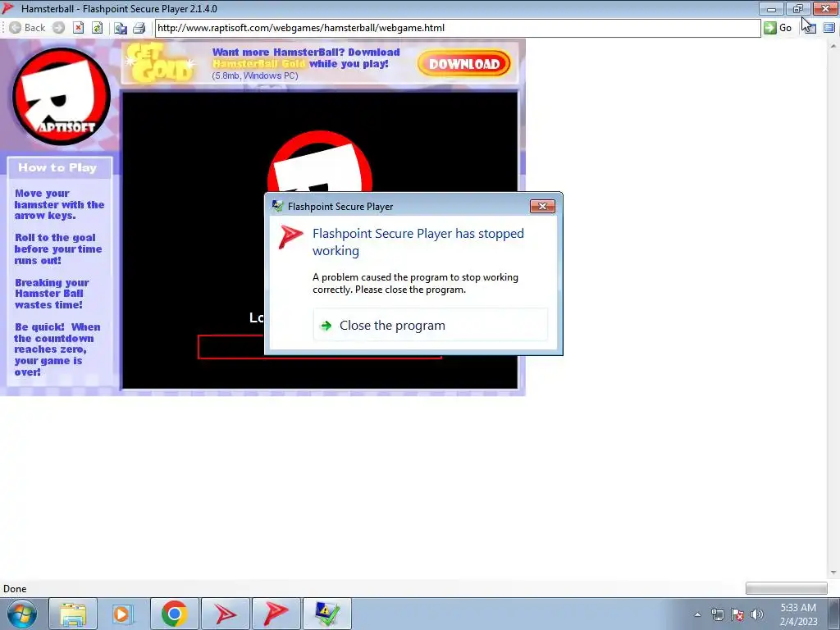Click the green Go button
The height and width of the screenshot is (630, 840).
(x=778, y=28)
